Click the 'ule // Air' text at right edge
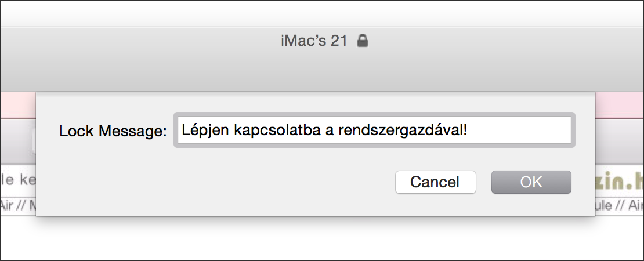 pyautogui.click(x=620, y=205)
